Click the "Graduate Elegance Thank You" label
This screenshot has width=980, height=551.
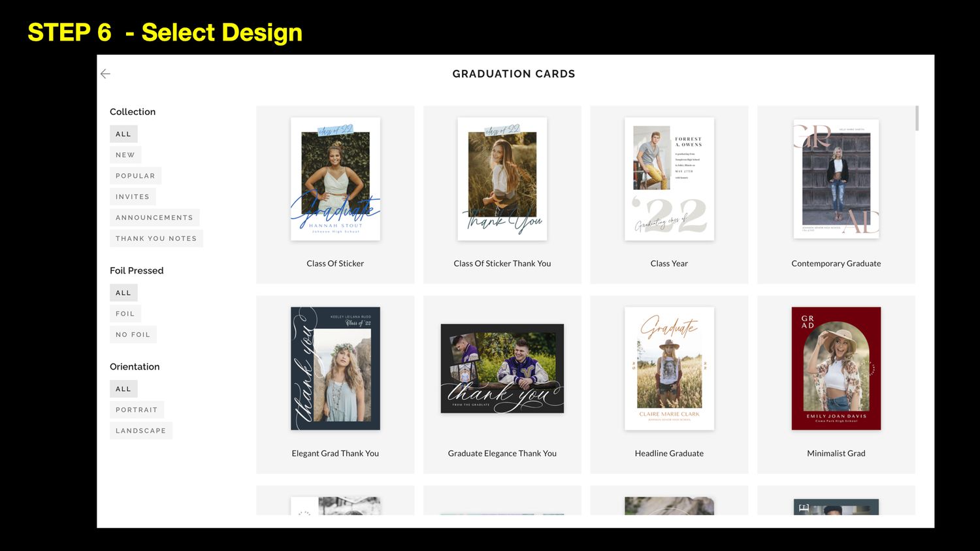[502, 453]
